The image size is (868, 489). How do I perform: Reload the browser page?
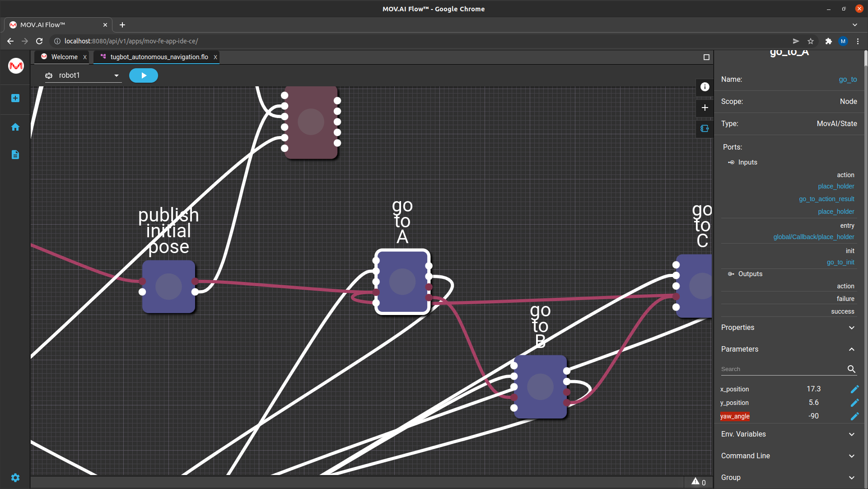coord(39,41)
